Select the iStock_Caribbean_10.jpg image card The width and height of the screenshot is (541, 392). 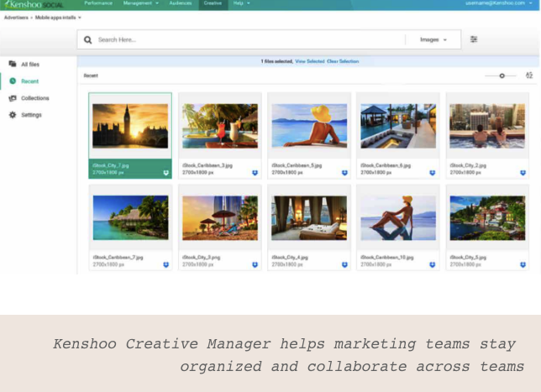(397, 218)
